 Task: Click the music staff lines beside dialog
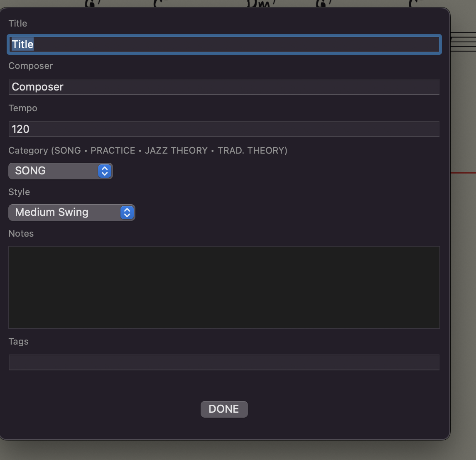point(463,42)
